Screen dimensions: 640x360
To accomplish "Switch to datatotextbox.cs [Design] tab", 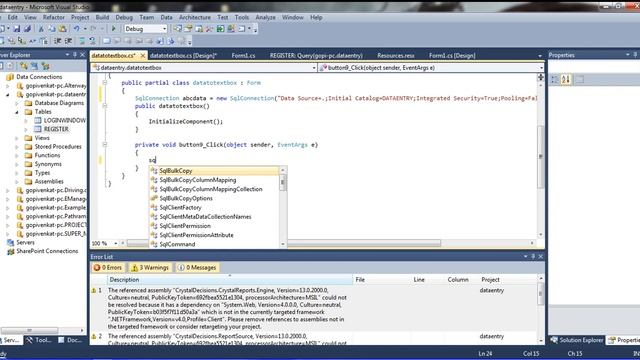I will tap(183, 56).
